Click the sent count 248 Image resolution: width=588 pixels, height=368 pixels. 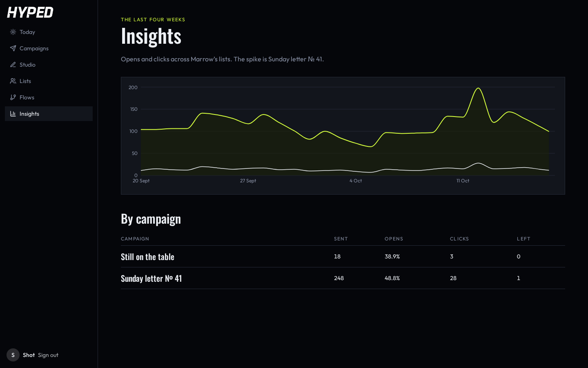pyautogui.click(x=339, y=278)
